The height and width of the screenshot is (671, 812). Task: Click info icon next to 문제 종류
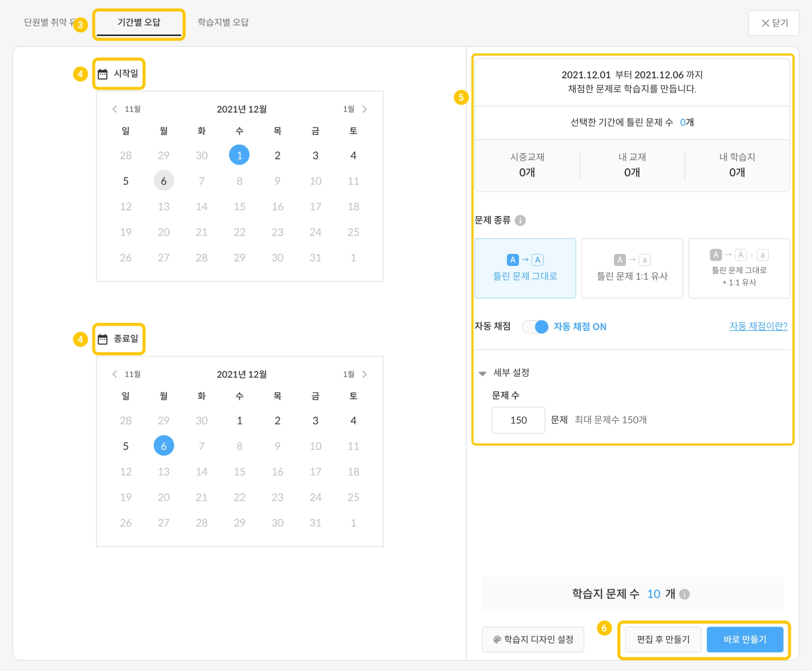click(520, 220)
